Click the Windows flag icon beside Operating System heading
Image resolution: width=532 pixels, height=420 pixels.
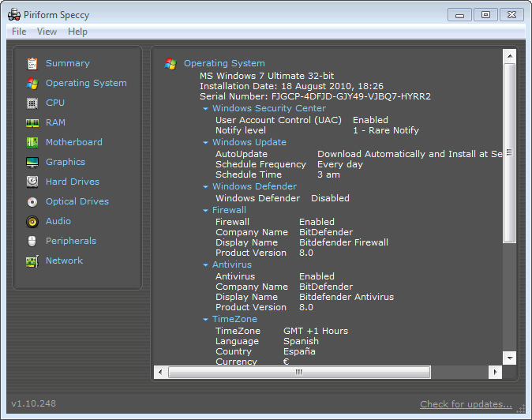pos(170,63)
